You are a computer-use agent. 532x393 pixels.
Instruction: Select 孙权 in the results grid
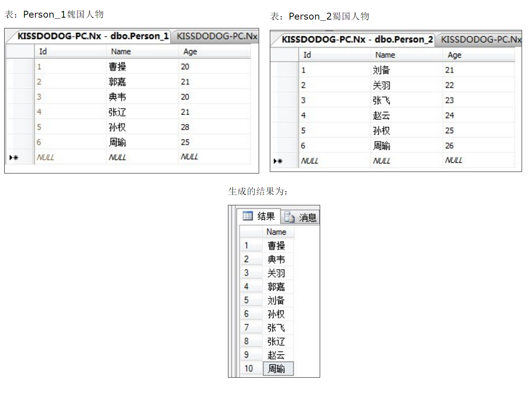click(x=278, y=314)
